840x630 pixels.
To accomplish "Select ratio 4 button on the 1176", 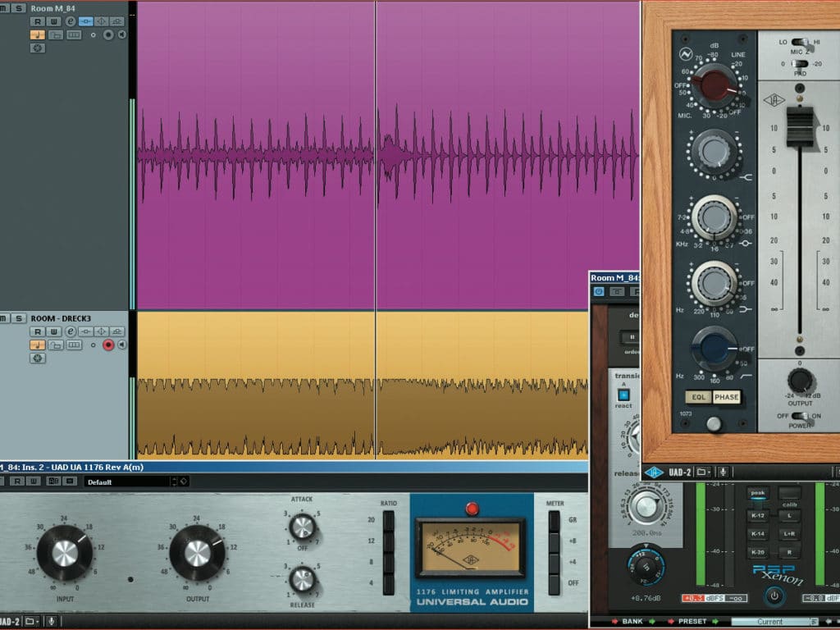I will [x=388, y=583].
